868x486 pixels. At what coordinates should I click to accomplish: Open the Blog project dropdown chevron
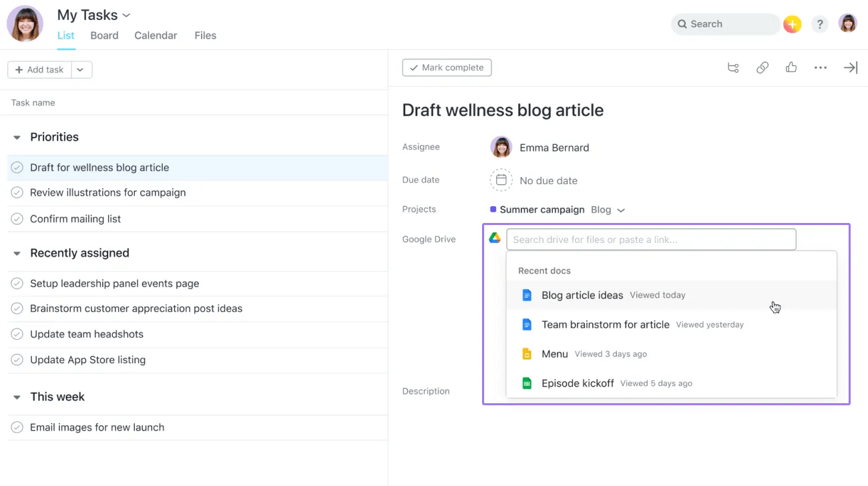[621, 209]
